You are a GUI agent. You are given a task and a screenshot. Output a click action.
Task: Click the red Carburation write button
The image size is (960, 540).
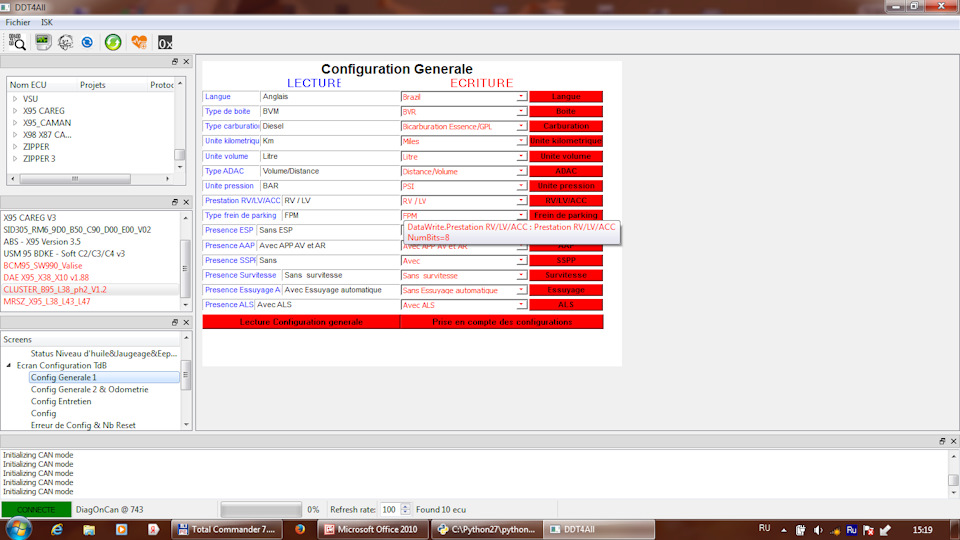566,127
